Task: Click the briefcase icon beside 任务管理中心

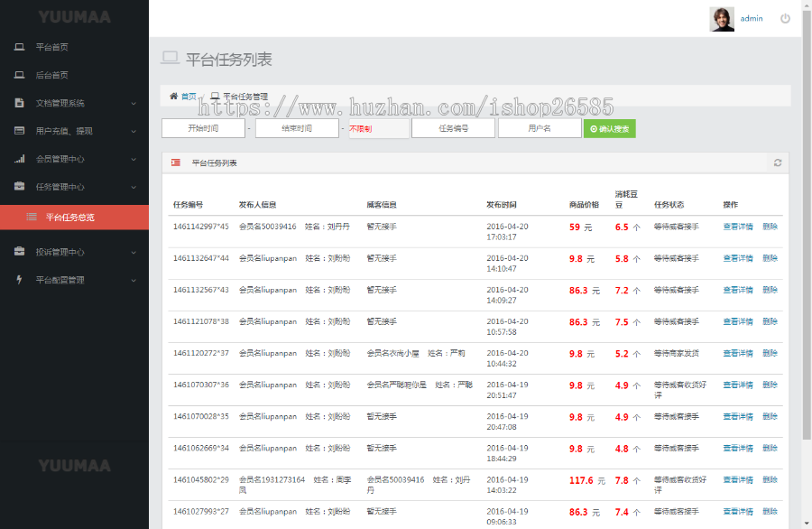Action: pyautogui.click(x=20, y=188)
